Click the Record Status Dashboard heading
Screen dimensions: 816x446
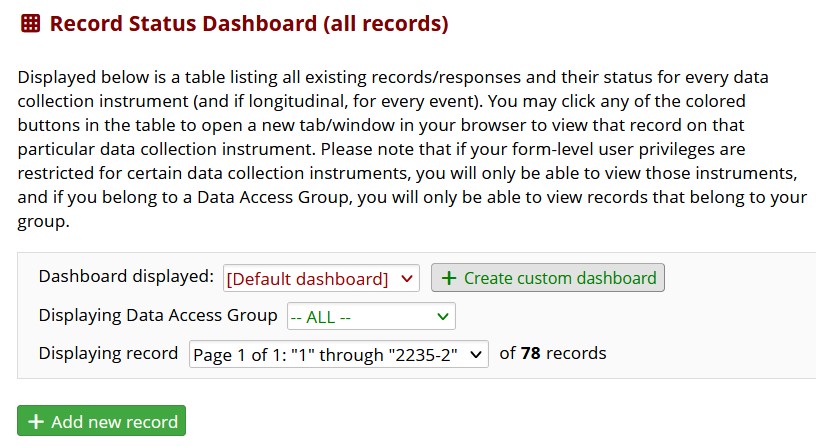point(182,24)
